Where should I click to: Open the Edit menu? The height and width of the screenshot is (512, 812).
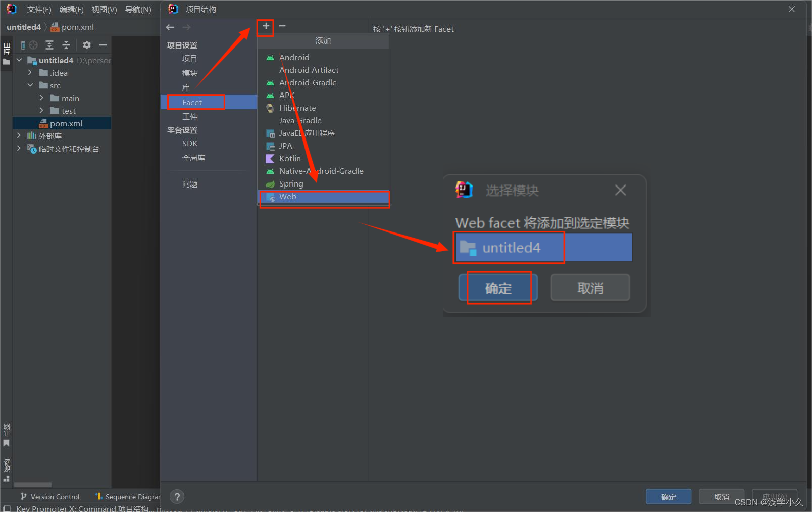click(71, 10)
